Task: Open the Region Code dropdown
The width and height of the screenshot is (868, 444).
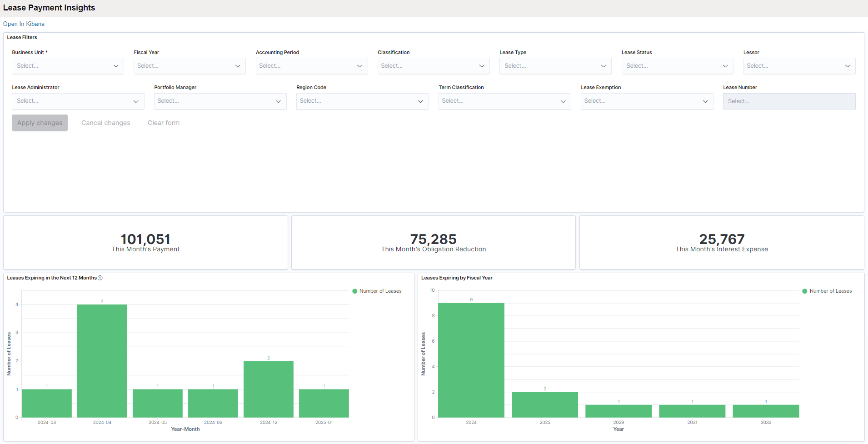Action: tap(362, 101)
